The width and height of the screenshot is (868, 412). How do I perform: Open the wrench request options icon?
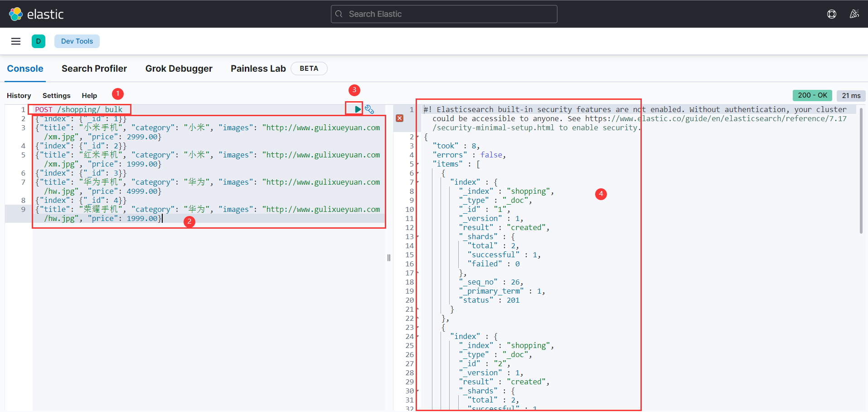click(x=369, y=109)
